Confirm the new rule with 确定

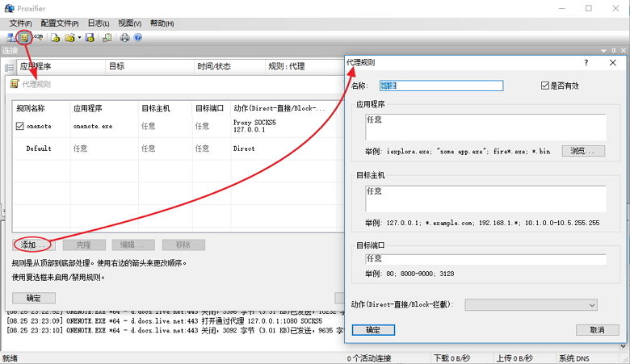point(373,330)
